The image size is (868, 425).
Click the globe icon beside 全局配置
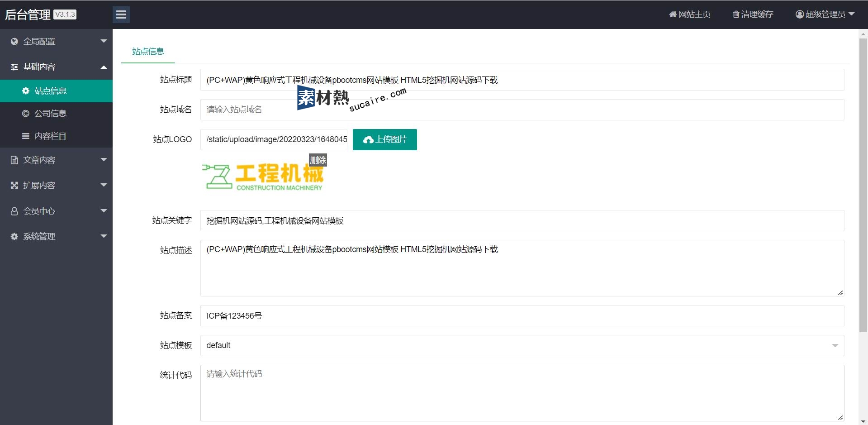(14, 42)
